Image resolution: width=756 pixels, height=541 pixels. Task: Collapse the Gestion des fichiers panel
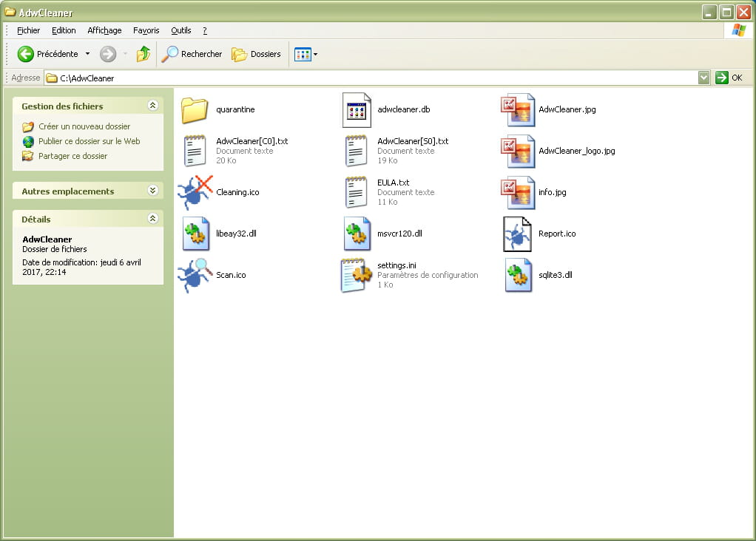pos(153,106)
